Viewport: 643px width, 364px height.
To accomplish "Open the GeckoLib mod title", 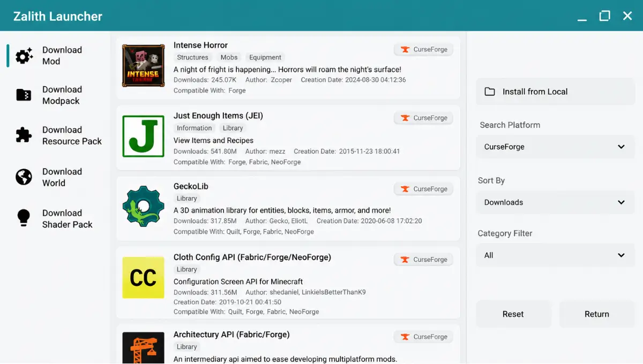I will click(191, 186).
